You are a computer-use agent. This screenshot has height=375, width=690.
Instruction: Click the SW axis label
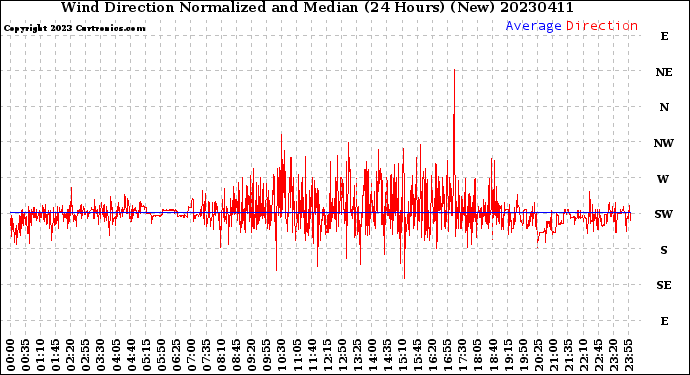pos(664,214)
